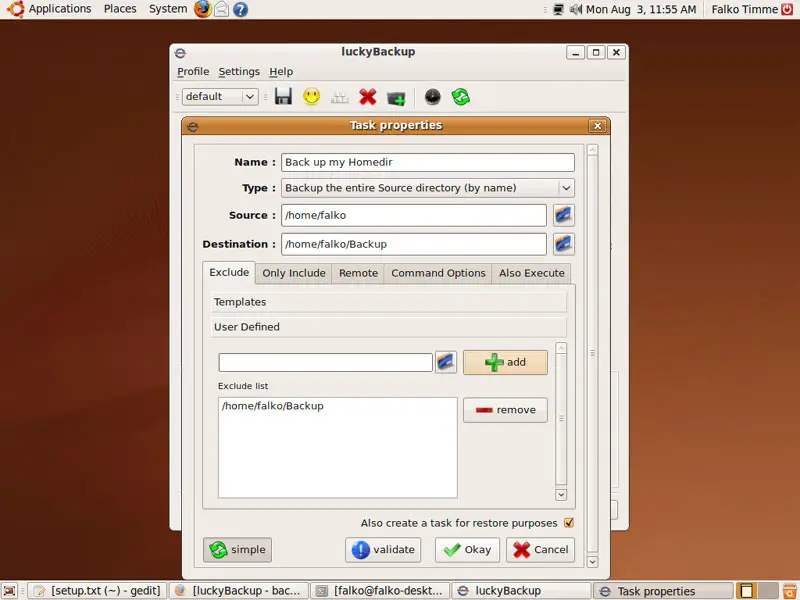Switch to the Remote tab

pos(359,273)
